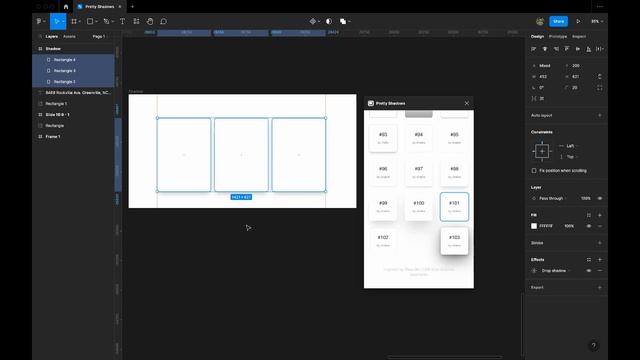The image size is (640, 360).
Task: Open the Page 1 pages dropdown
Action: [x=100, y=36]
